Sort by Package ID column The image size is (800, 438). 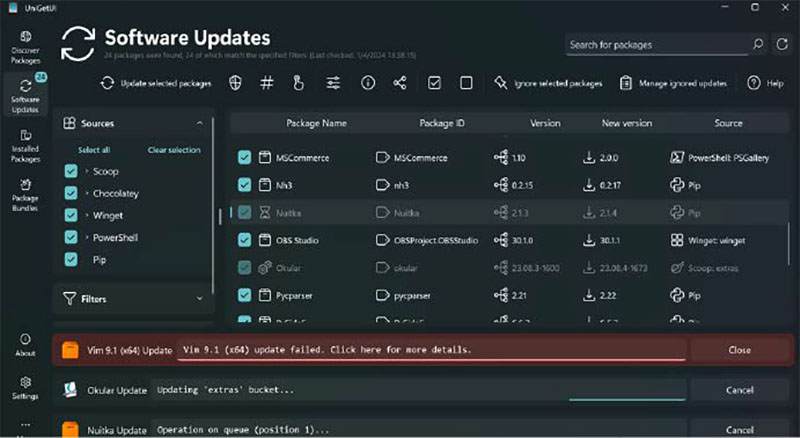[x=442, y=123]
